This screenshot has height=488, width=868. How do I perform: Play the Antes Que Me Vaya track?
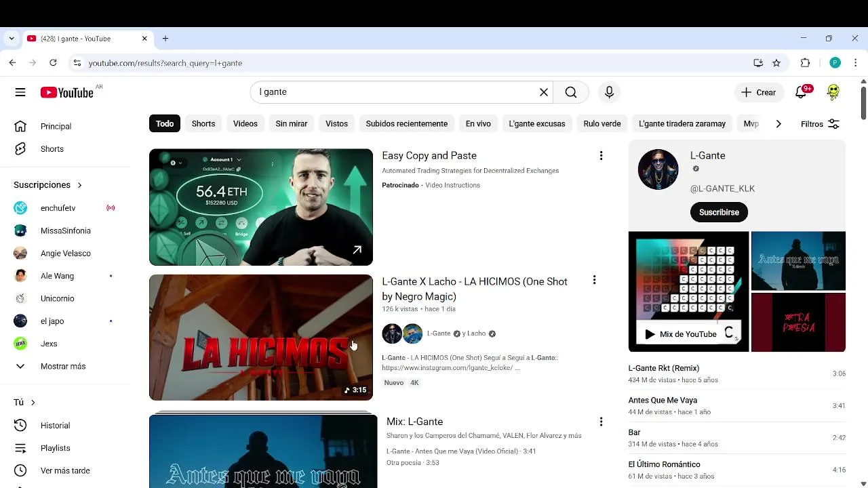tap(737, 406)
